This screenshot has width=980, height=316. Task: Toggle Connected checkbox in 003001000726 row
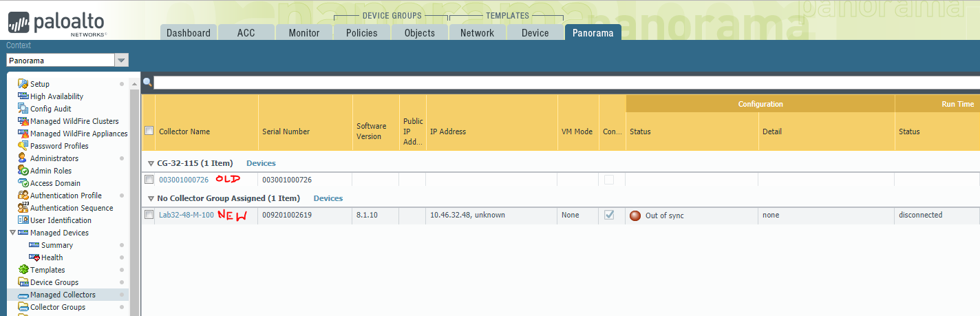click(609, 180)
